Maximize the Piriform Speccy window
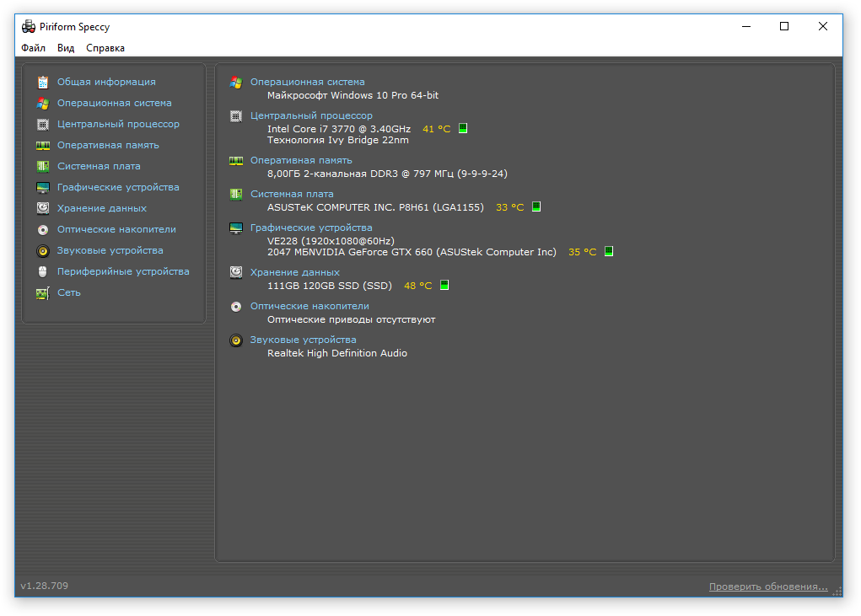 [784, 26]
